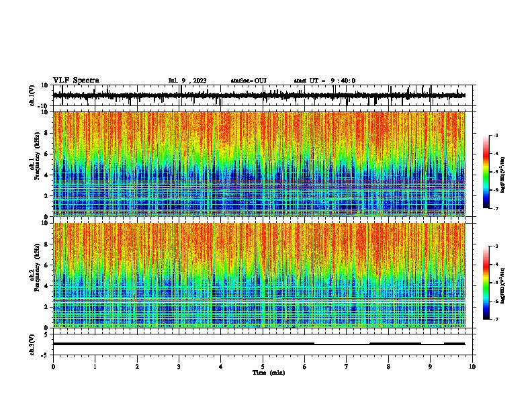Click the date text "Jul 9, 2023"
The width and height of the screenshot is (532, 411).
coord(187,81)
